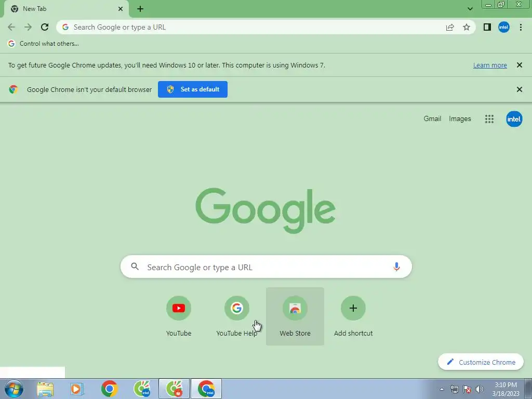Dismiss the Windows 7 update notice
The image size is (532, 399).
pos(520,65)
